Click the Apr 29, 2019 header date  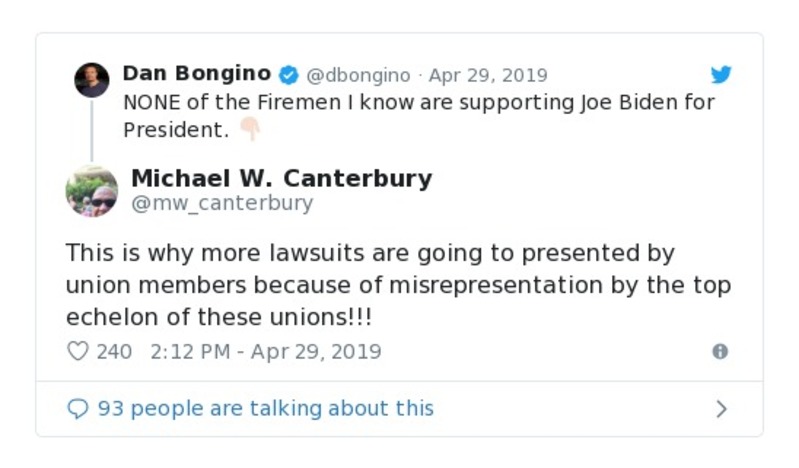(488, 75)
